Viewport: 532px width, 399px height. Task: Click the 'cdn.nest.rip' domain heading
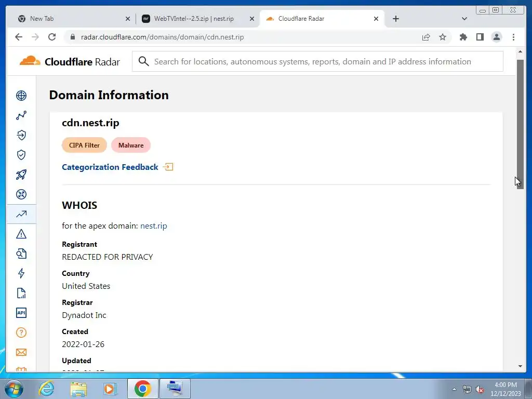[90, 123]
